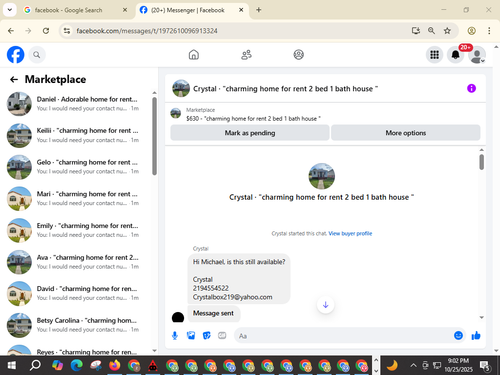500x375 pixels.
Task: Jump to latest message down arrow
Action: click(x=326, y=305)
